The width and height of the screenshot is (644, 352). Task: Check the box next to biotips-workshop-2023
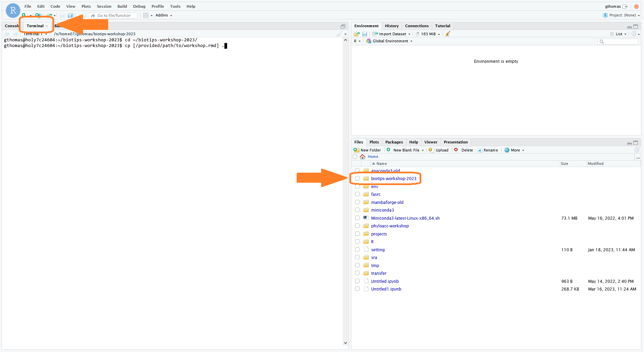point(357,178)
